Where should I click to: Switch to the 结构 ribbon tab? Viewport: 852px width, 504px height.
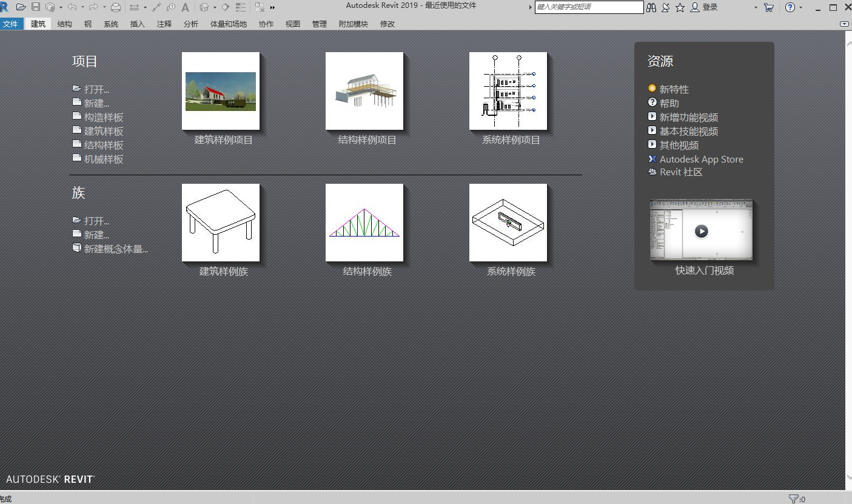click(64, 24)
